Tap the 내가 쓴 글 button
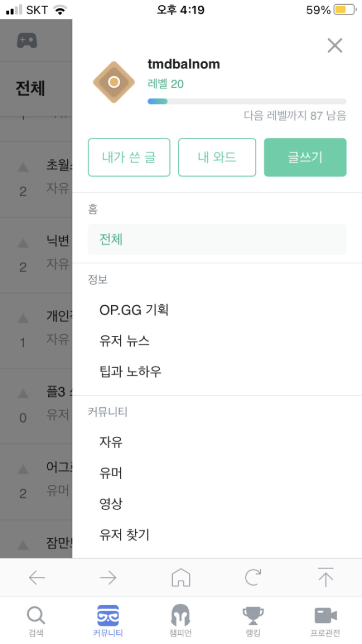 (x=129, y=157)
